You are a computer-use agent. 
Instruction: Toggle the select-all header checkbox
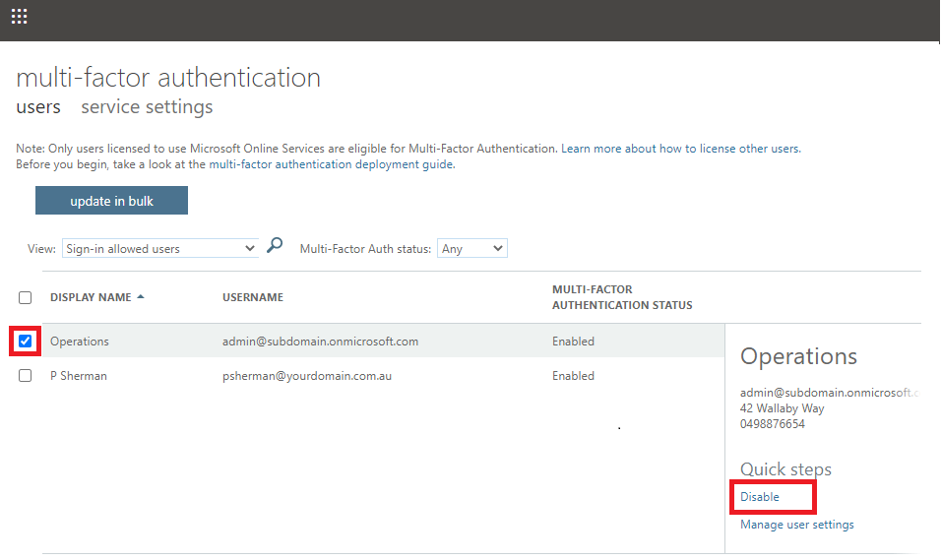point(26,297)
